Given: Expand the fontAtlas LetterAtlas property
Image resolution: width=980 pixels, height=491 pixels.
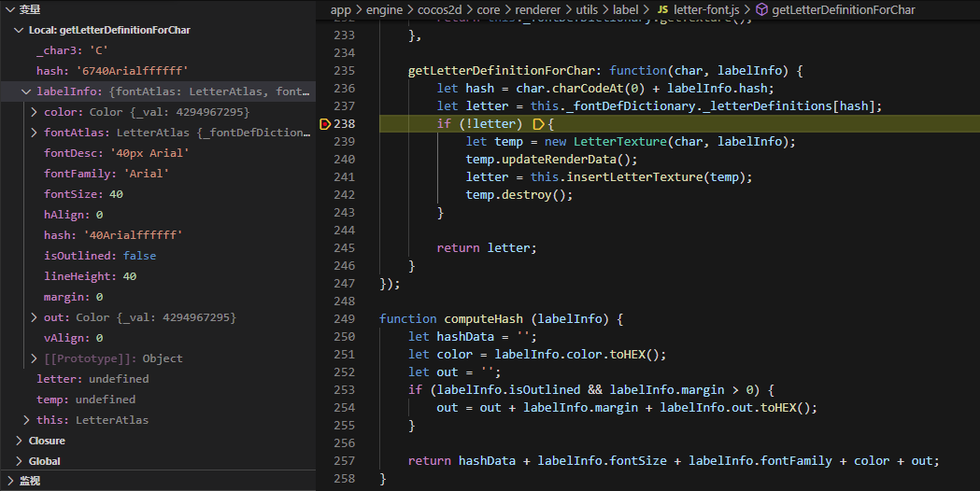Looking at the screenshot, I should coord(34,133).
